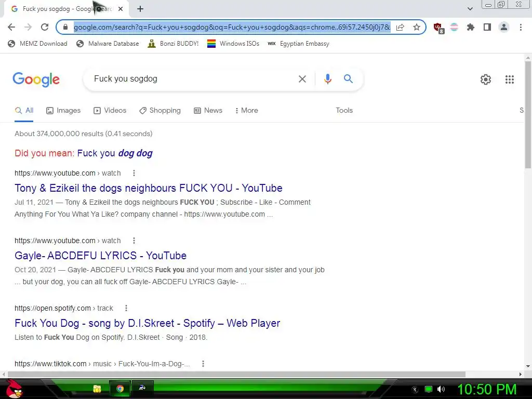Click the 10:50 PM clock
Image resolution: width=532 pixels, height=399 pixels.
tap(487, 390)
